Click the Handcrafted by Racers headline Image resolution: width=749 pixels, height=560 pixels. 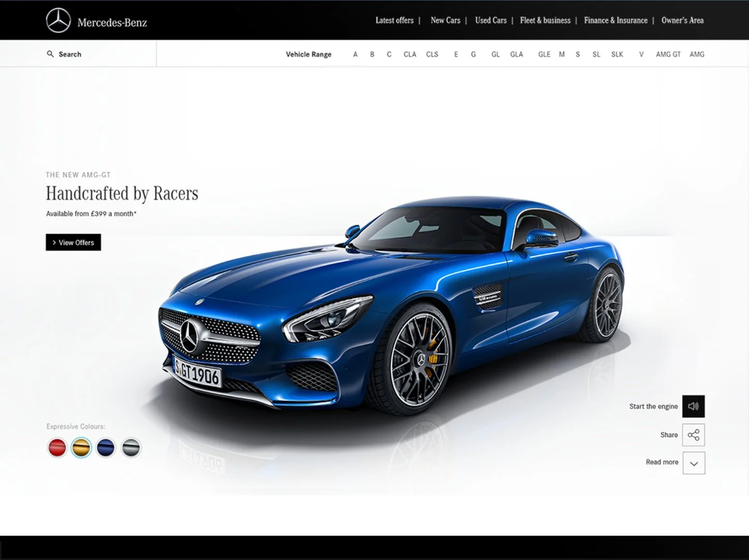pyautogui.click(x=122, y=193)
